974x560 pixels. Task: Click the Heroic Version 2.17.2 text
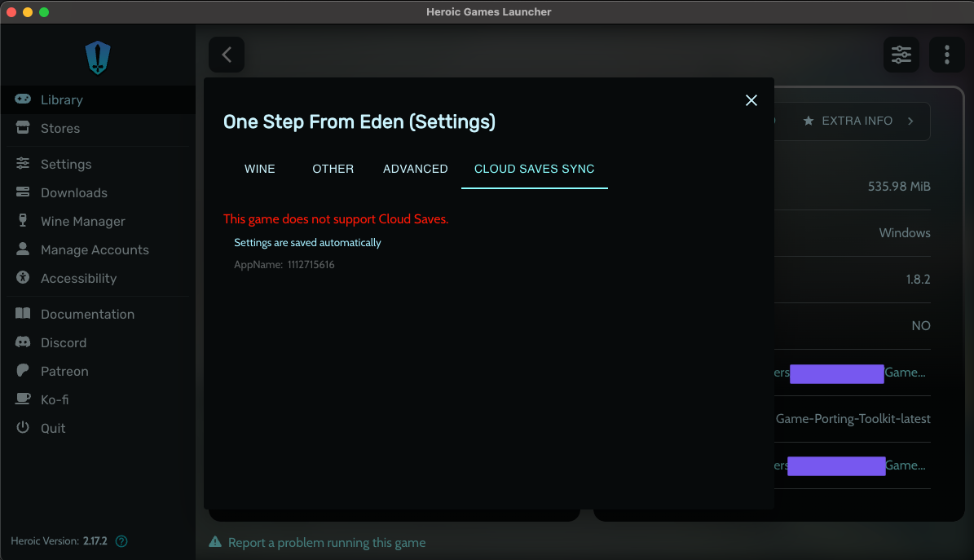tap(59, 540)
